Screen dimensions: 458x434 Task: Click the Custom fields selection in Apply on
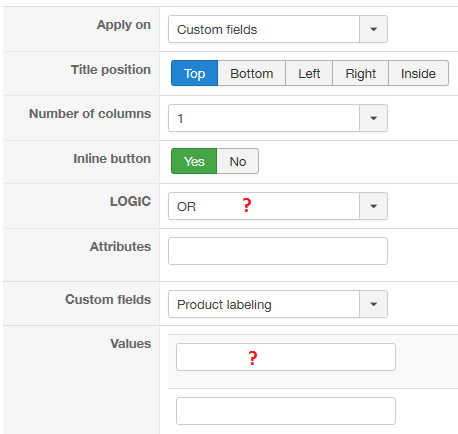point(264,29)
